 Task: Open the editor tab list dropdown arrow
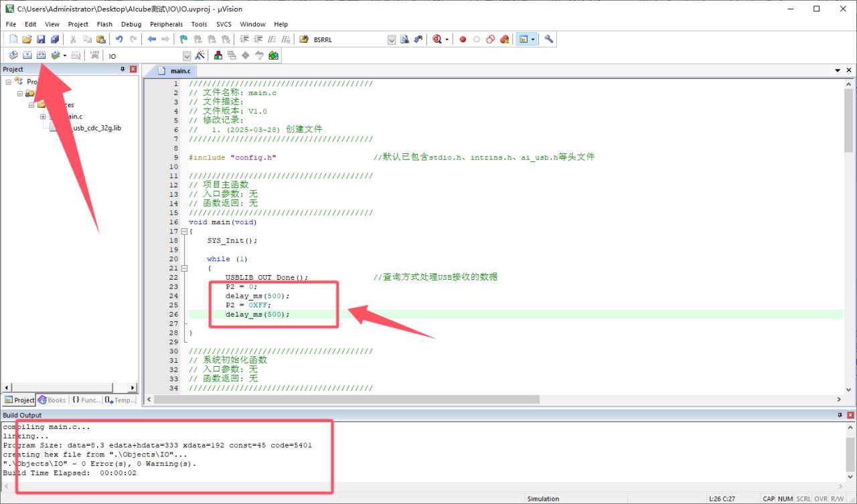[x=838, y=70]
